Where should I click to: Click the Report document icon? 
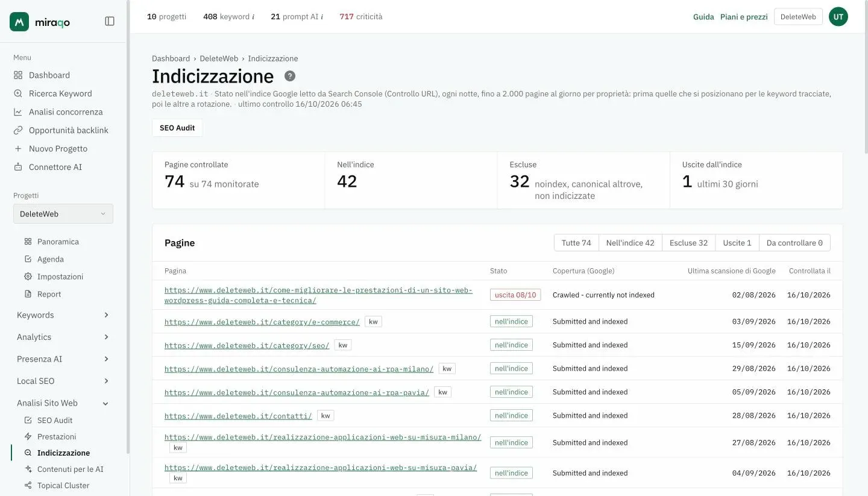coord(28,294)
